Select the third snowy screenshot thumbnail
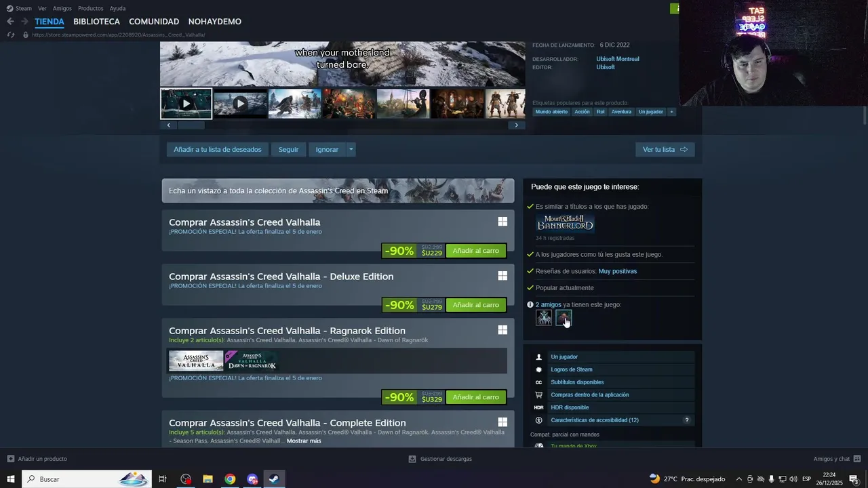The height and width of the screenshot is (488, 868). tap(294, 104)
